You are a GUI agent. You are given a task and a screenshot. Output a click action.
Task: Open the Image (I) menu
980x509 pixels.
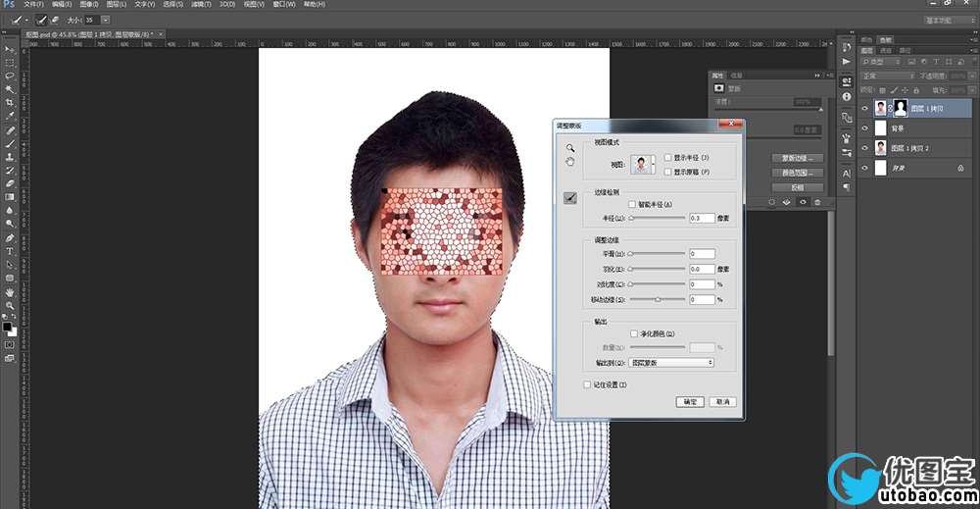pyautogui.click(x=88, y=4)
